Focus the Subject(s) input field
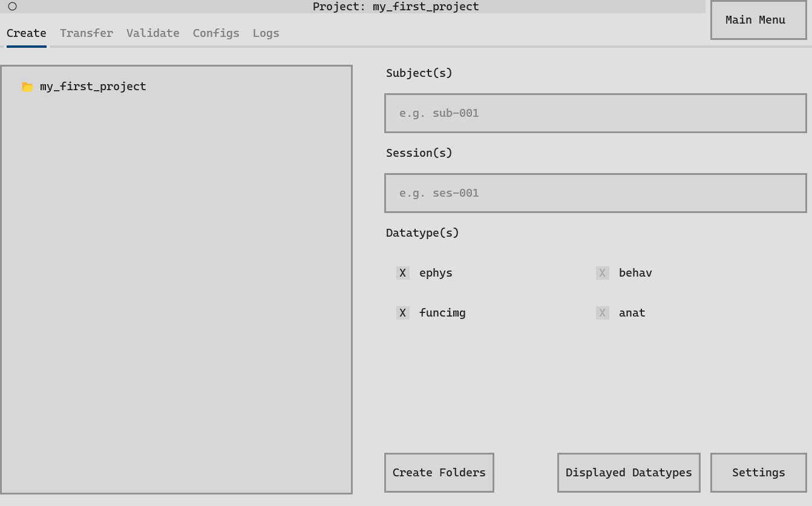 [595, 113]
